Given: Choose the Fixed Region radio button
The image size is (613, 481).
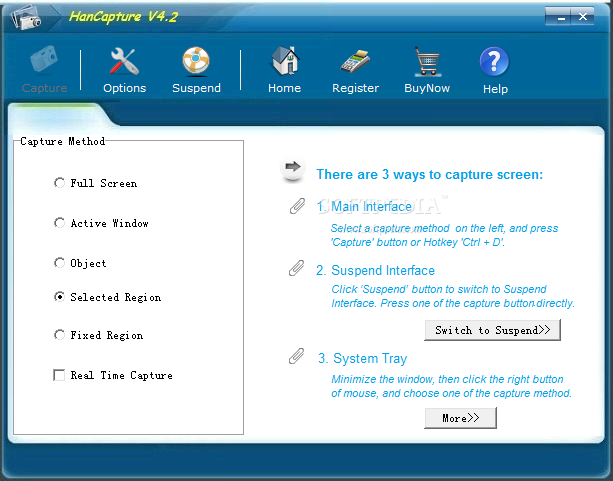Looking at the screenshot, I should pos(59,335).
